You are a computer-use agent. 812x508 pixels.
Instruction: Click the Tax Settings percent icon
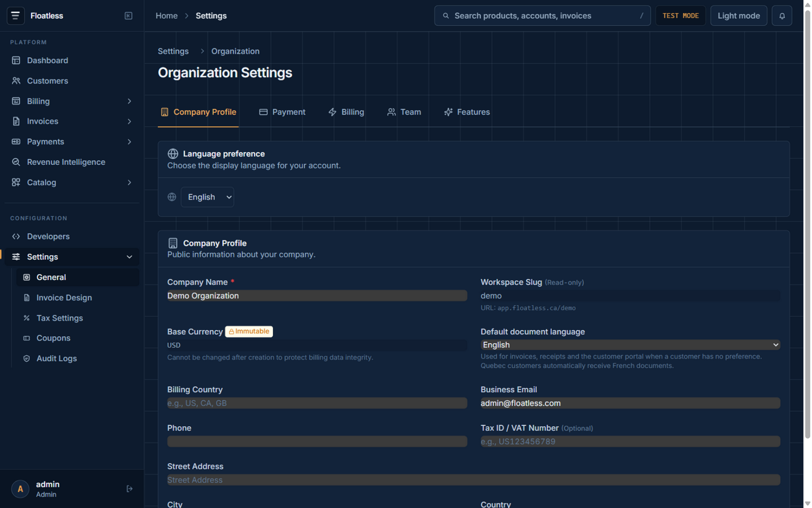pos(27,318)
